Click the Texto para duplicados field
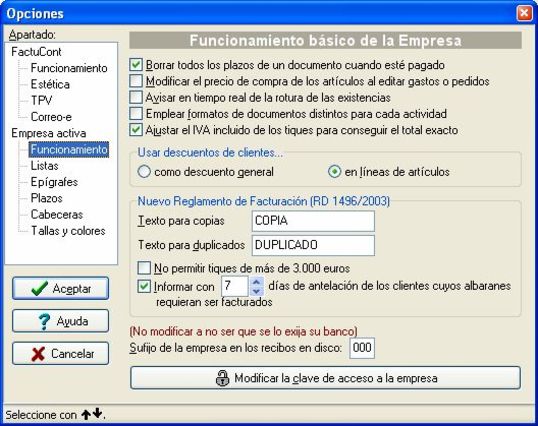 point(313,245)
